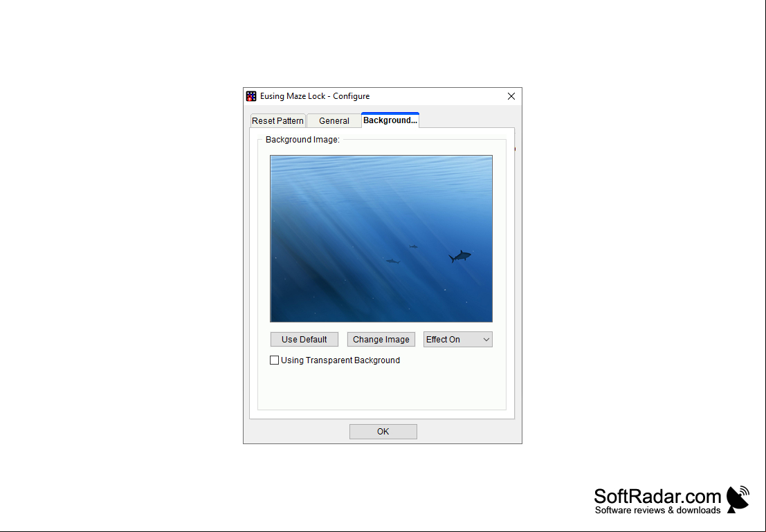
Task: Open the General tab
Action: [334, 120]
